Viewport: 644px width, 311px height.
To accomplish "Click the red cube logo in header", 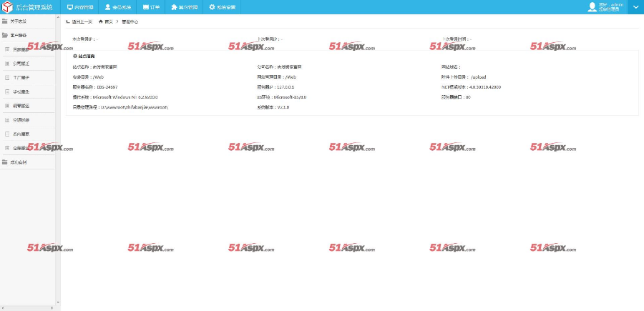I will click(7, 7).
